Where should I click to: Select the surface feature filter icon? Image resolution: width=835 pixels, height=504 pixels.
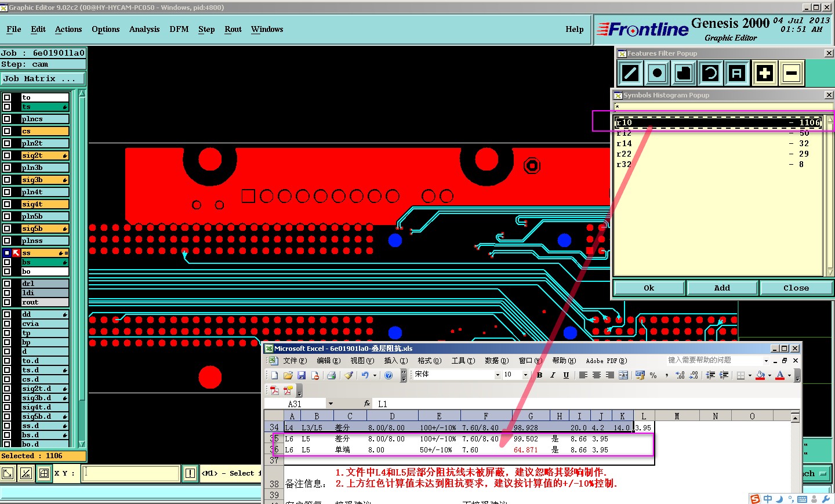pyautogui.click(x=684, y=73)
